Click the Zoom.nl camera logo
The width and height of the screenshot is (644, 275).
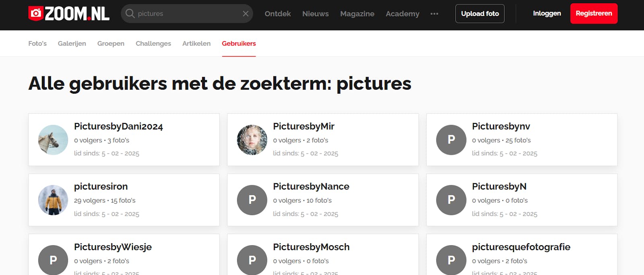(x=36, y=13)
